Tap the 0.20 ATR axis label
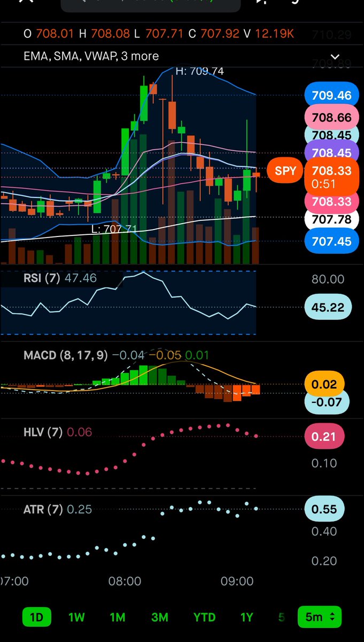Viewport: 364px width, 642px height. tap(324, 561)
